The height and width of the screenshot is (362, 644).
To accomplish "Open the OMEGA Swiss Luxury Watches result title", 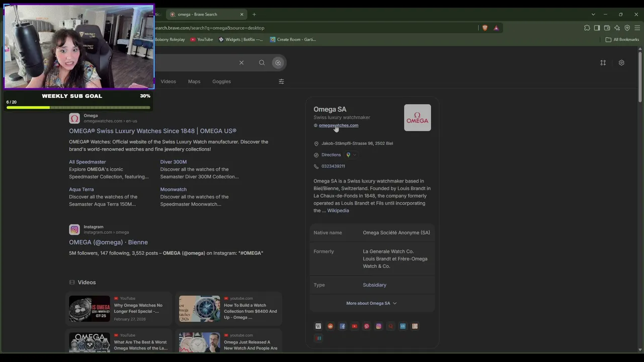I will [x=152, y=131].
